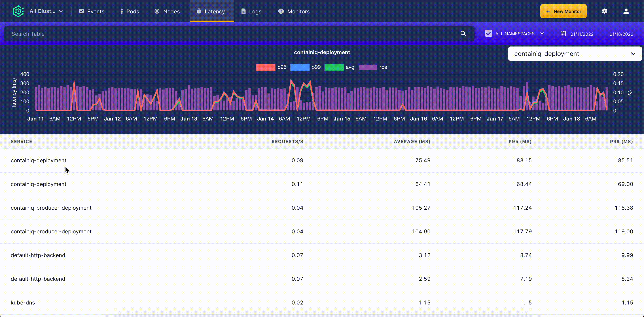The height and width of the screenshot is (317, 644).
Task: Click the 118.38 P99 value
Action: click(x=624, y=208)
